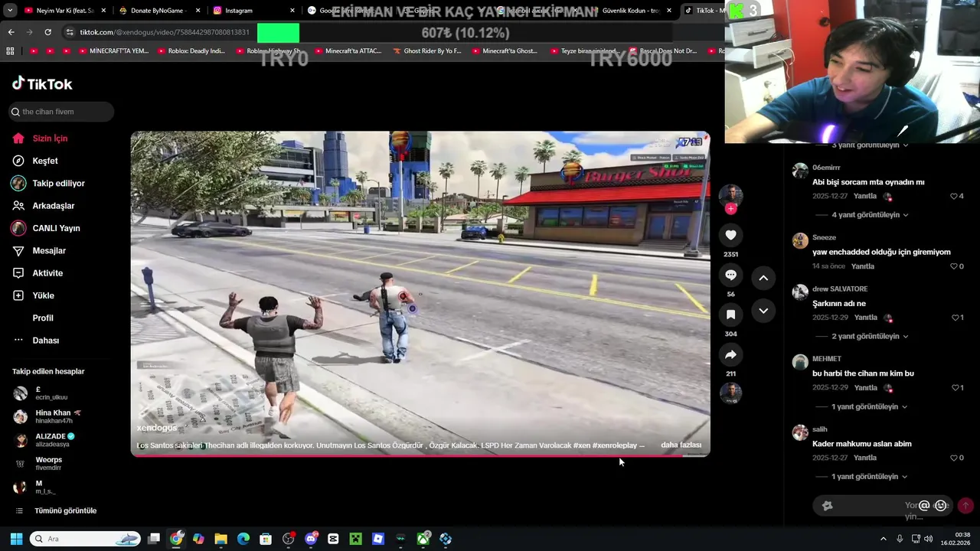Screen dimensions: 980x551
Task: Open the sound disc at the action column bottom
Action: [730, 393]
